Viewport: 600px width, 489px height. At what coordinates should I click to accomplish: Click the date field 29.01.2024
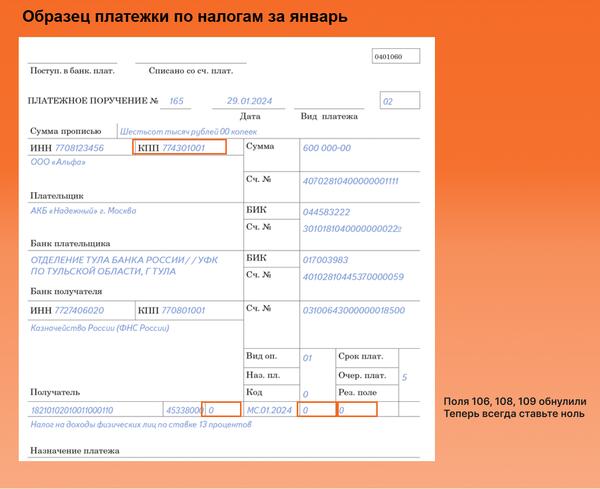point(249,101)
